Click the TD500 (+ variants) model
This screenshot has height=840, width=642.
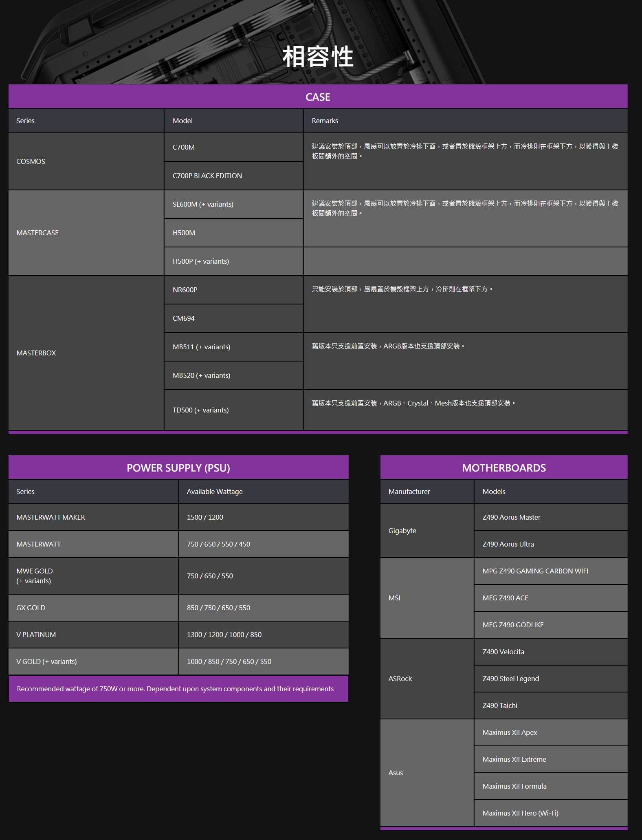[233, 410]
